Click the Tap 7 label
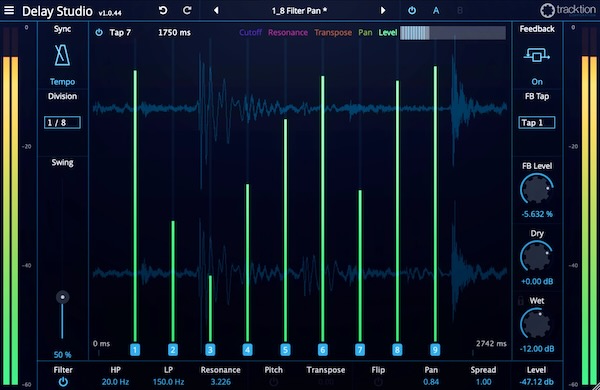This screenshot has height=390, width=600. click(120, 33)
